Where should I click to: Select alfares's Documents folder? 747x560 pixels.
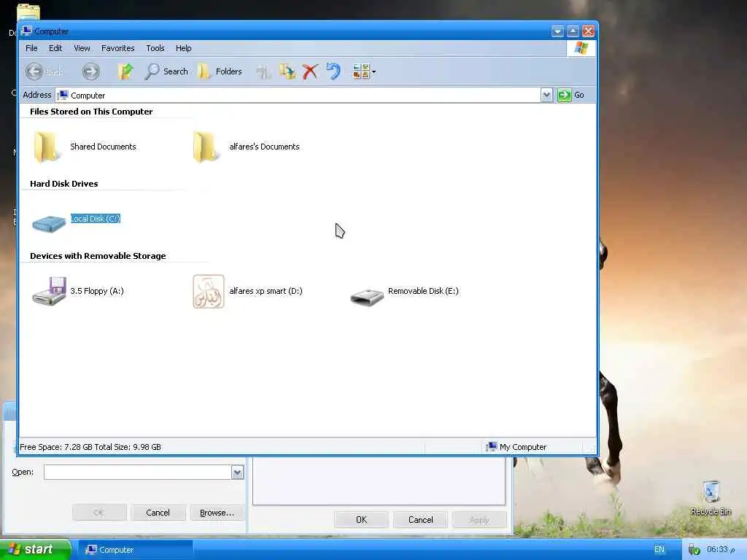coord(247,147)
